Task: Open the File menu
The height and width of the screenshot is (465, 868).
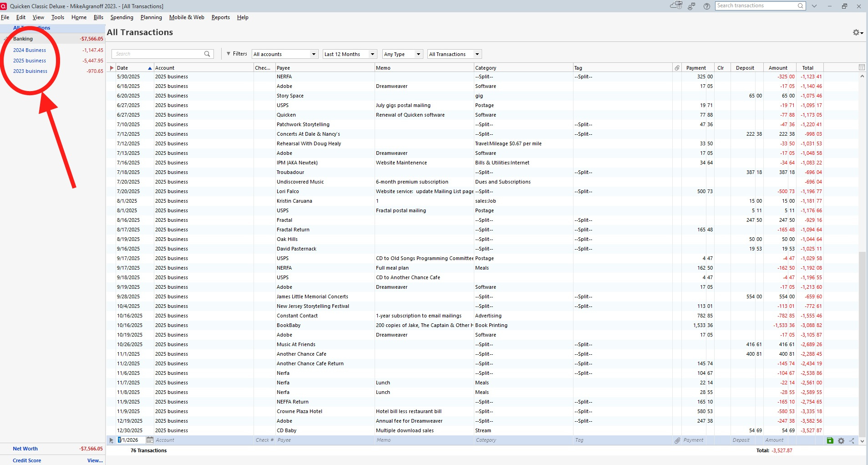Action: tap(5, 17)
